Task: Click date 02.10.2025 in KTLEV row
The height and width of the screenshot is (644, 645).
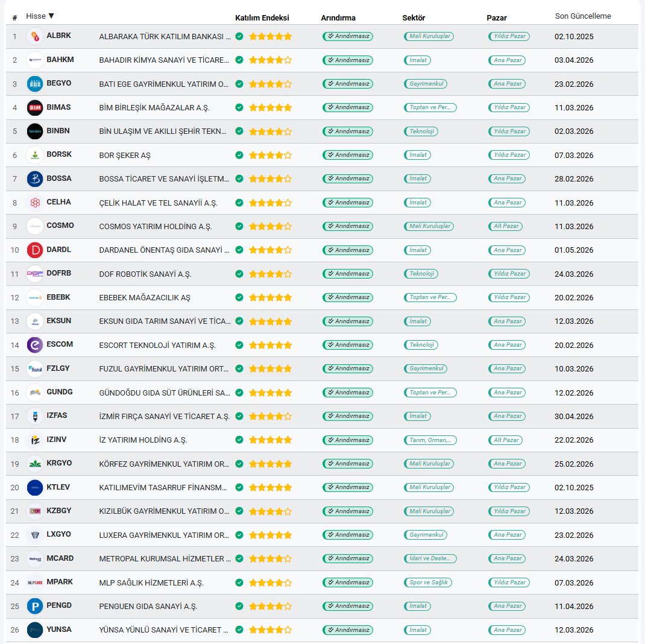Action: pyautogui.click(x=574, y=488)
